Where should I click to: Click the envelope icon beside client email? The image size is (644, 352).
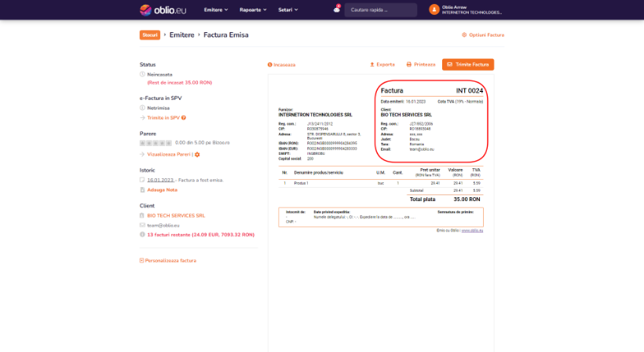point(142,225)
